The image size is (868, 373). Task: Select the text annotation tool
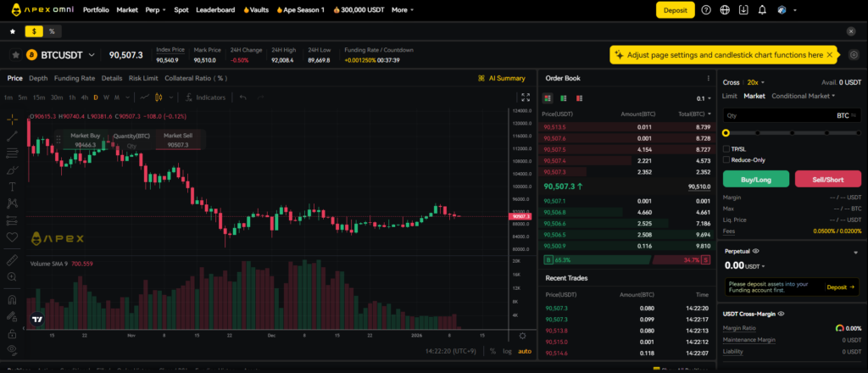pos(12,187)
